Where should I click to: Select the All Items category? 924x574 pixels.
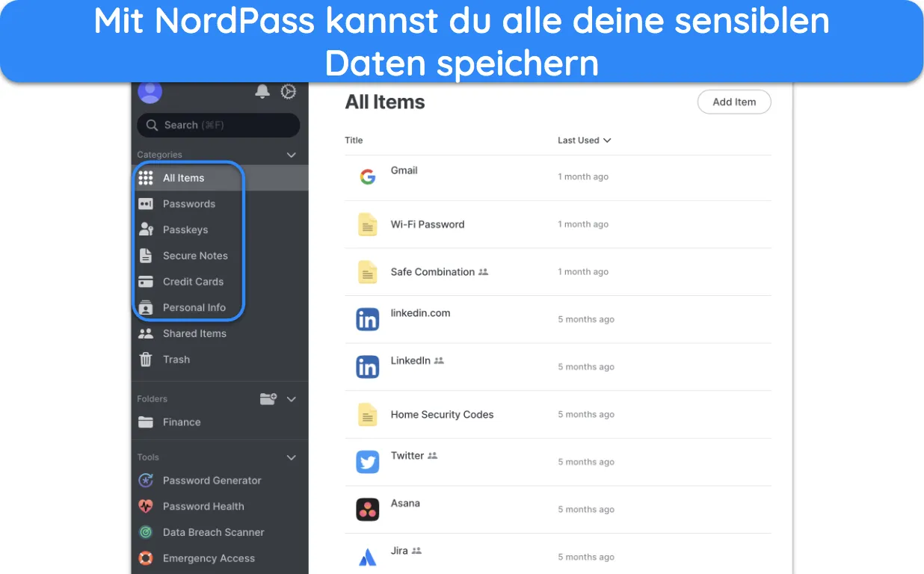pyautogui.click(x=220, y=178)
